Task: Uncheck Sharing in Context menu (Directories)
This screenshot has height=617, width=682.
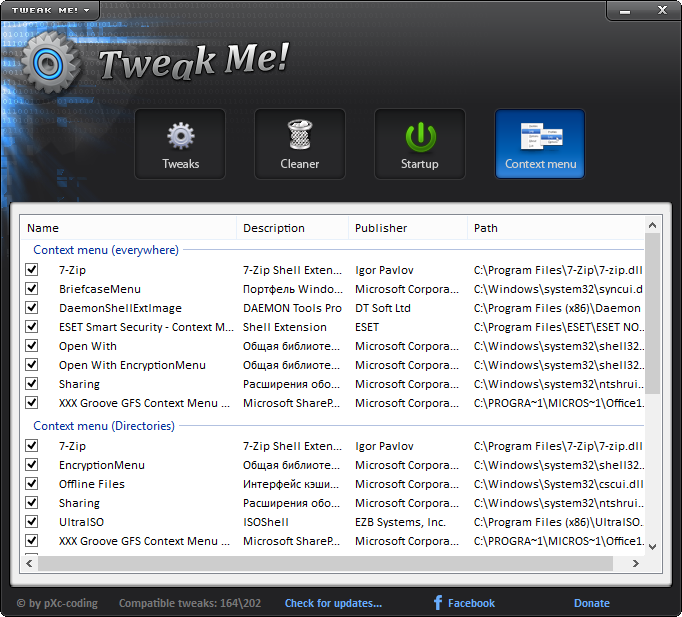Action: (x=31, y=503)
